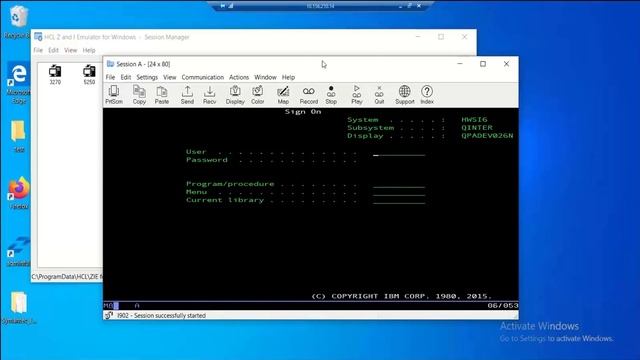Open the View menu in Session Manager
This screenshot has width=640, height=360.
[x=71, y=50]
